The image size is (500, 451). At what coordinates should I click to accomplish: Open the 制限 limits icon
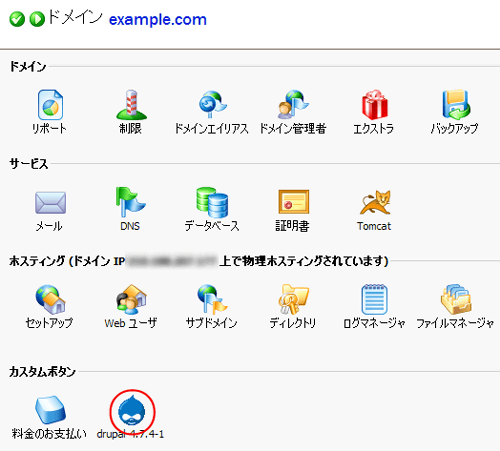[x=131, y=105]
